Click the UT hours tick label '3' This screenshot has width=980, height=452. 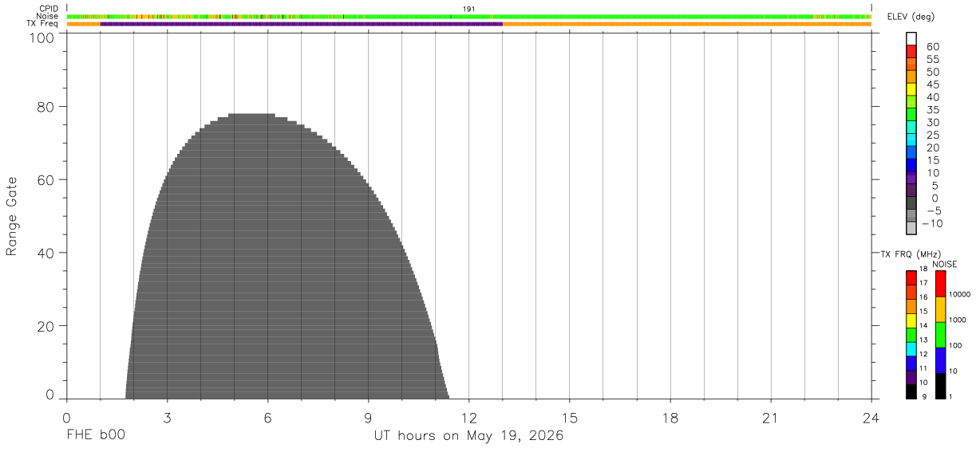click(x=167, y=418)
